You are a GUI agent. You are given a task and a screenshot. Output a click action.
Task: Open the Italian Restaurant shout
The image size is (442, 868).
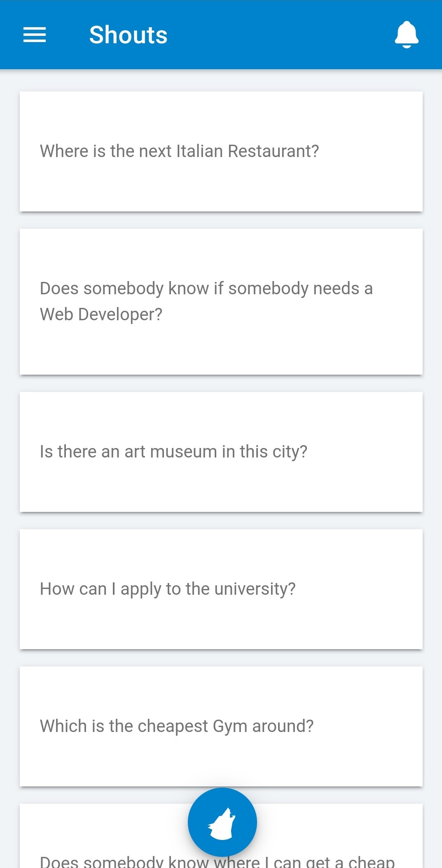point(221,151)
